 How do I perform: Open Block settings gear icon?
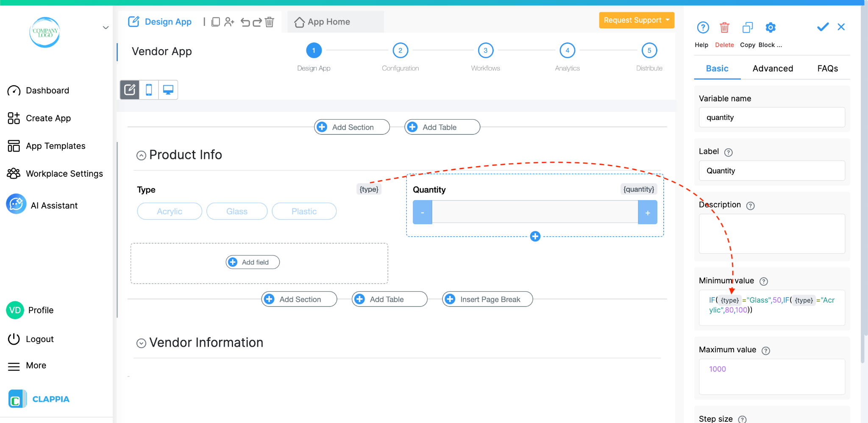[x=771, y=28]
